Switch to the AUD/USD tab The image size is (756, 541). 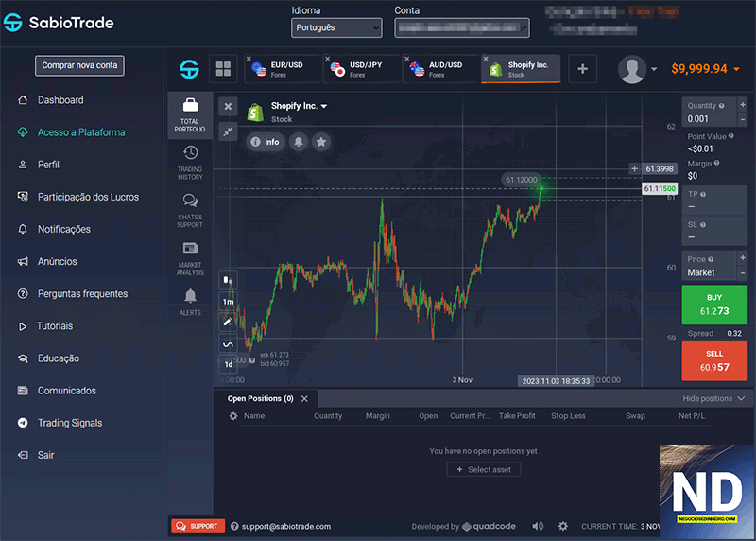440,69
